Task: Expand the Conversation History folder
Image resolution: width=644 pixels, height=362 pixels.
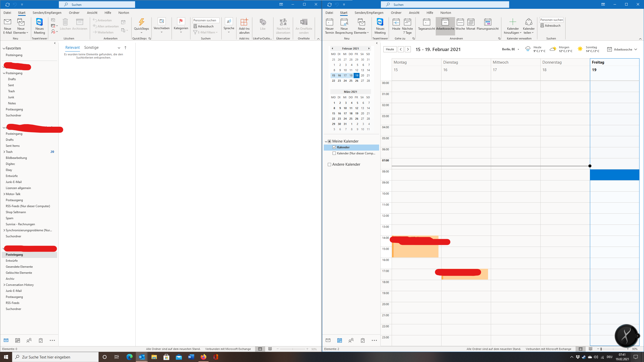Action: 4,285
